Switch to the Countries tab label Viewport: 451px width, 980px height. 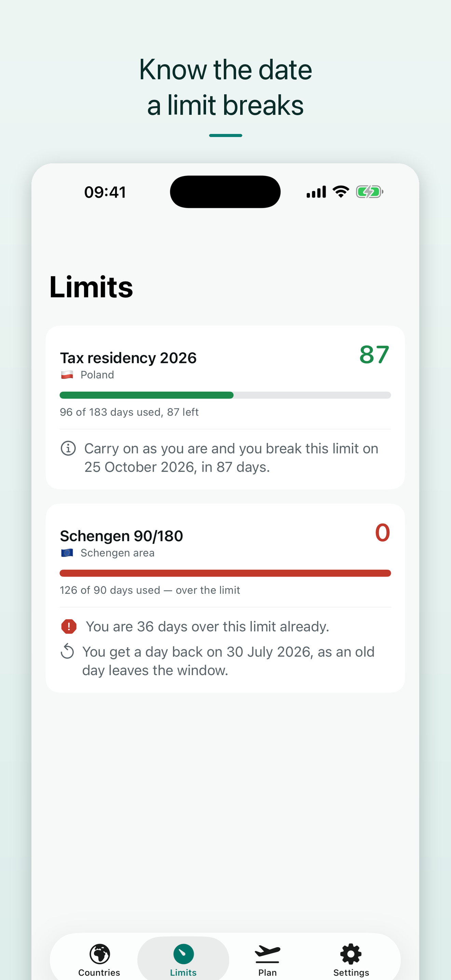[99, 972]
